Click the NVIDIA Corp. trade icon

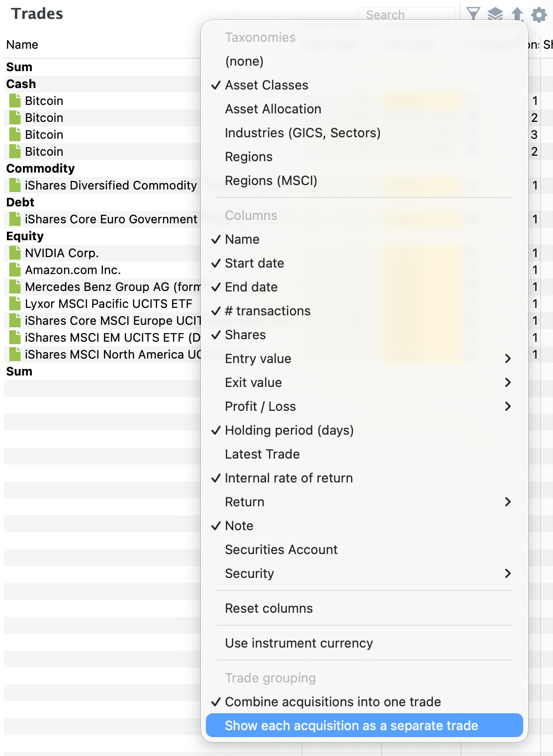pyautogui.click(x=15, y=253)
